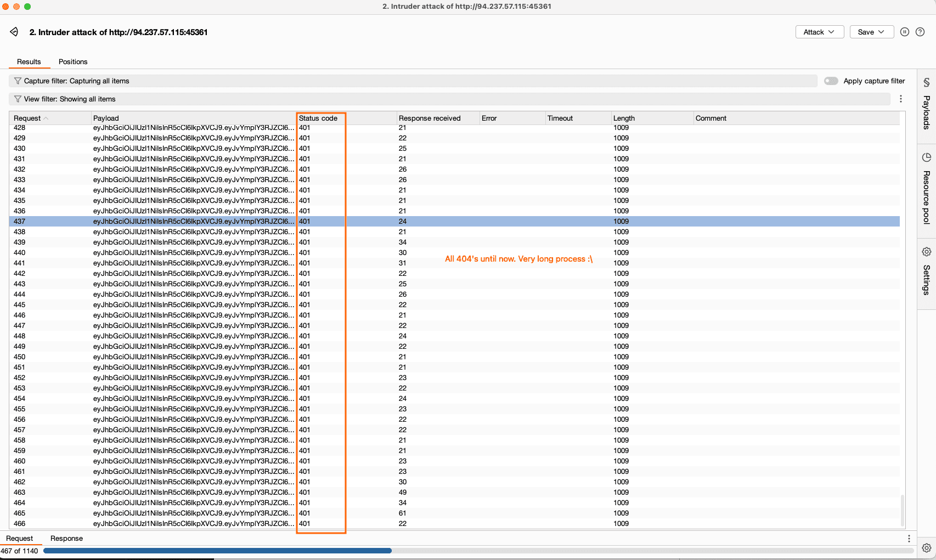Image resolution: width=936 pixels, height=560 pixels.
Task: Click the response received value 49 in row 463
Action: [x=403, y=493]
